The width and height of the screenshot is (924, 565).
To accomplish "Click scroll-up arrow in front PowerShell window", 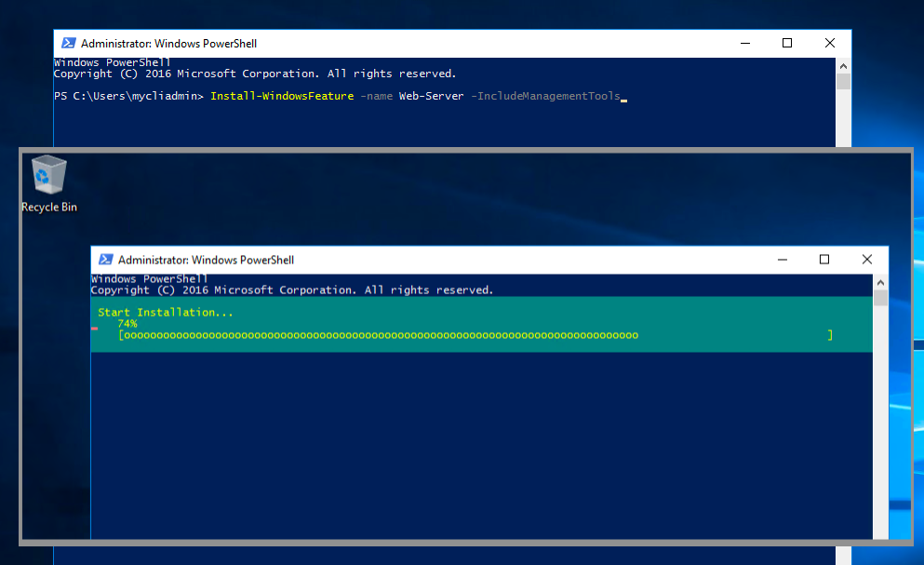I will [880, 283].
